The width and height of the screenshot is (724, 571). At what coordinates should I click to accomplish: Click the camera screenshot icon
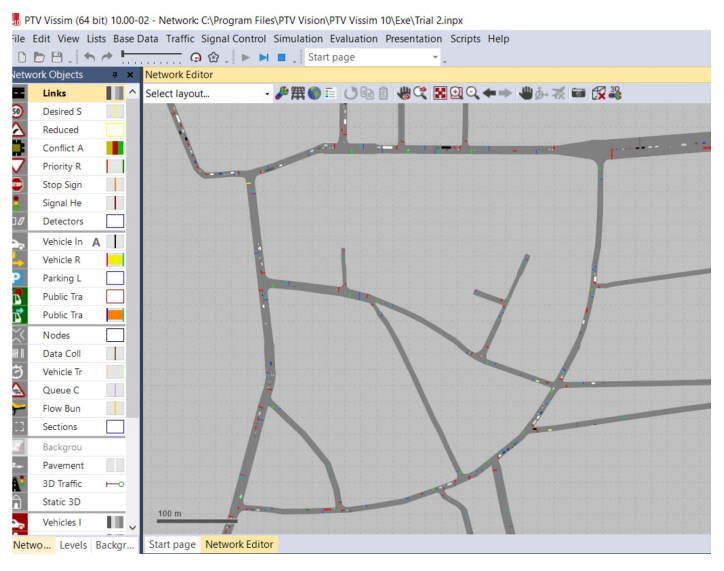578,93
